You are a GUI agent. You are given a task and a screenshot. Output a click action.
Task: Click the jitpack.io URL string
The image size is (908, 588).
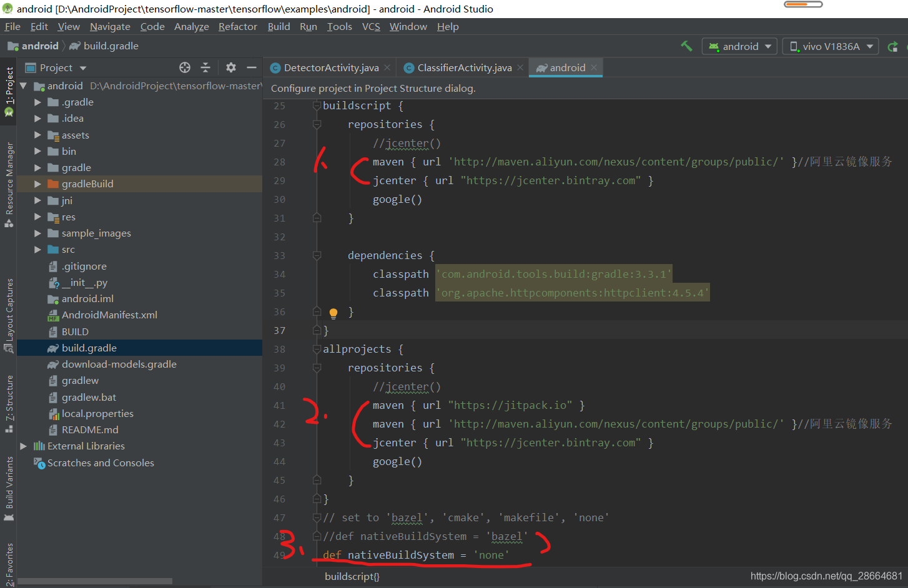510,405
